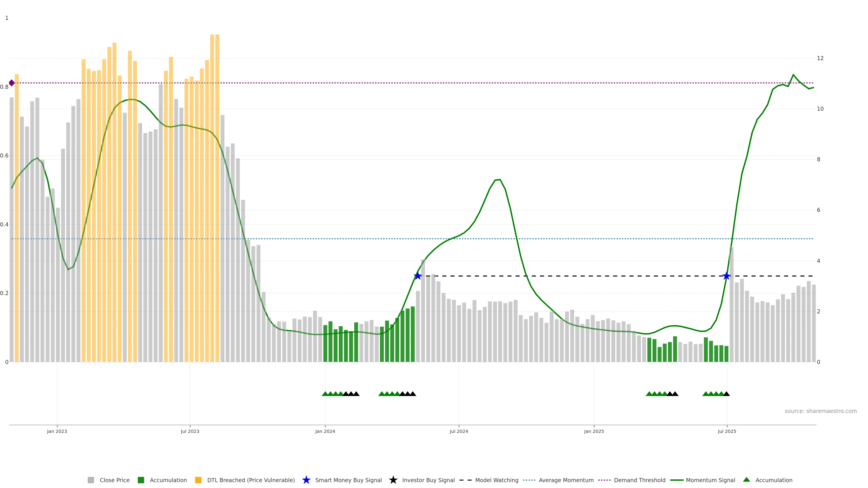Toggle Average Momentum legend entry
Screen dimensions: 868x488
point(566,480)
